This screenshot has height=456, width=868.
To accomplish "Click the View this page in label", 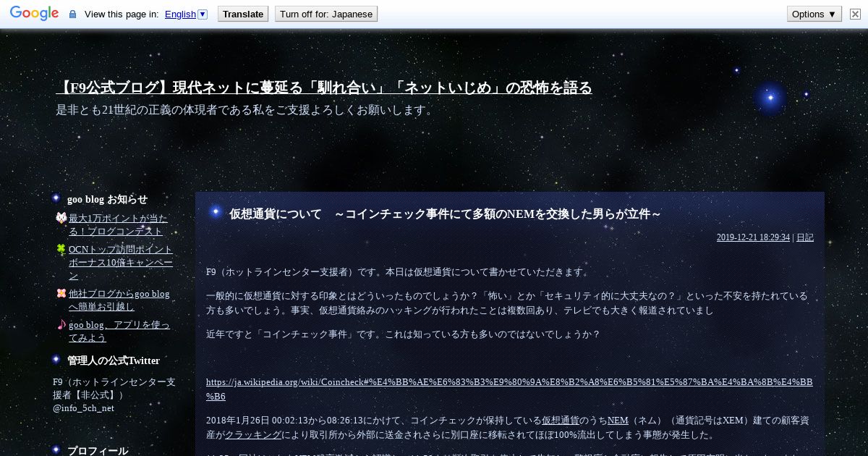I will tap(122, 14).
